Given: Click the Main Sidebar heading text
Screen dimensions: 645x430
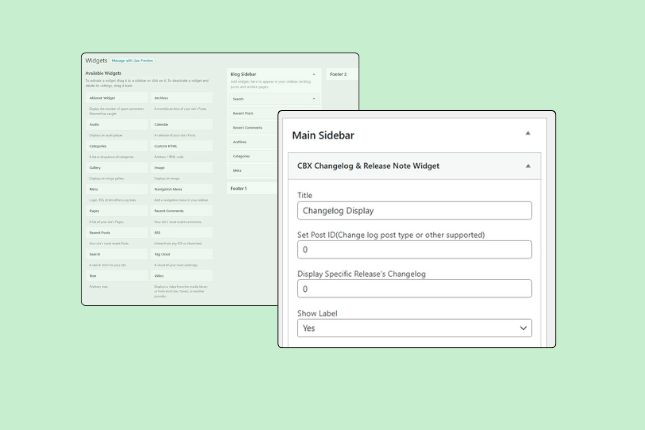Looking at the screenshot, I should click(323, 135).
